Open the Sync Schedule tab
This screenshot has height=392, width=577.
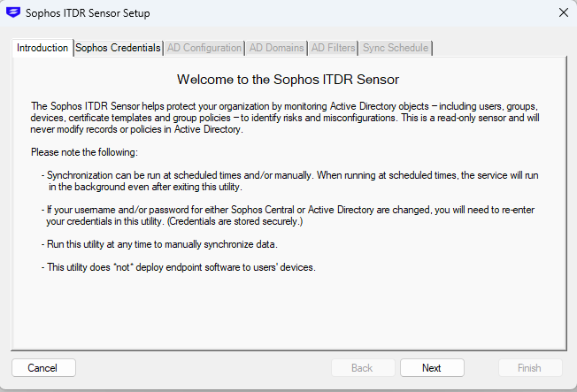click(396, 48)
